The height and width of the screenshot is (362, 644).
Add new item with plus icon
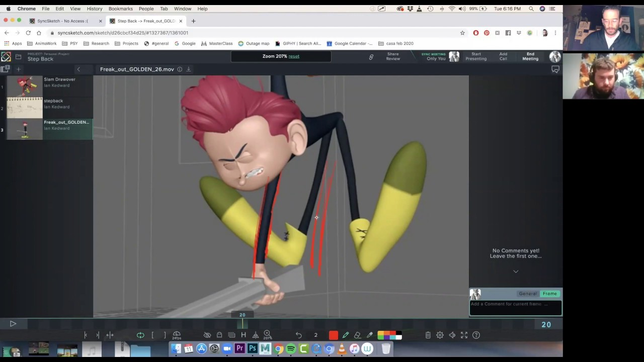pyautogui.click(x=18, y=69)
